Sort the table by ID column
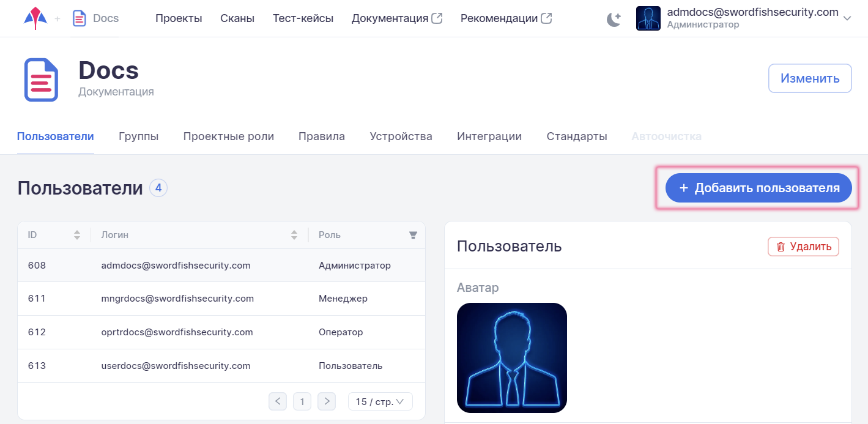The height and width of the screenshot is (424, 868). 77,235
